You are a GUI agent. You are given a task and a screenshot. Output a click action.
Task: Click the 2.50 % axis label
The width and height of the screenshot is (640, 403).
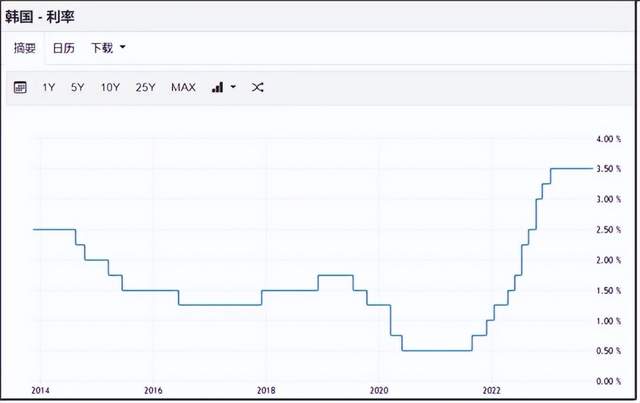(x=609, y=230)
